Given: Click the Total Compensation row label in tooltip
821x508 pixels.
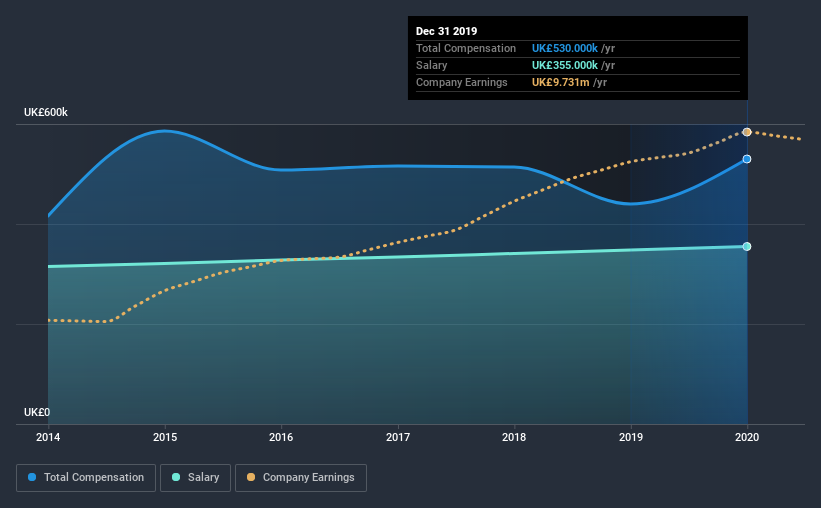Looking at the screenshot, I should pos(466,48).
